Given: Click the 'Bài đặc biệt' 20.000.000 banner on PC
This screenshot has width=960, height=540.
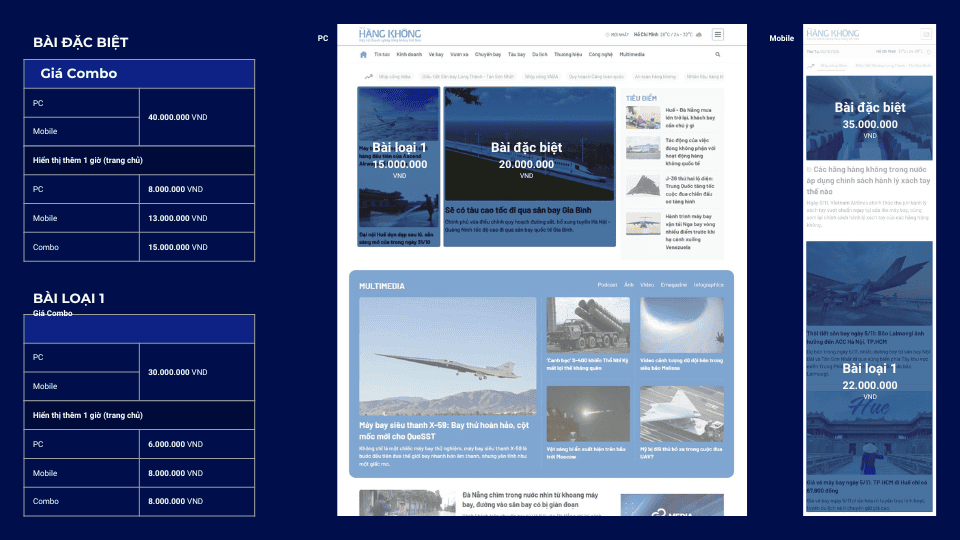Looking at the screenshot, I should pos(530,160).
